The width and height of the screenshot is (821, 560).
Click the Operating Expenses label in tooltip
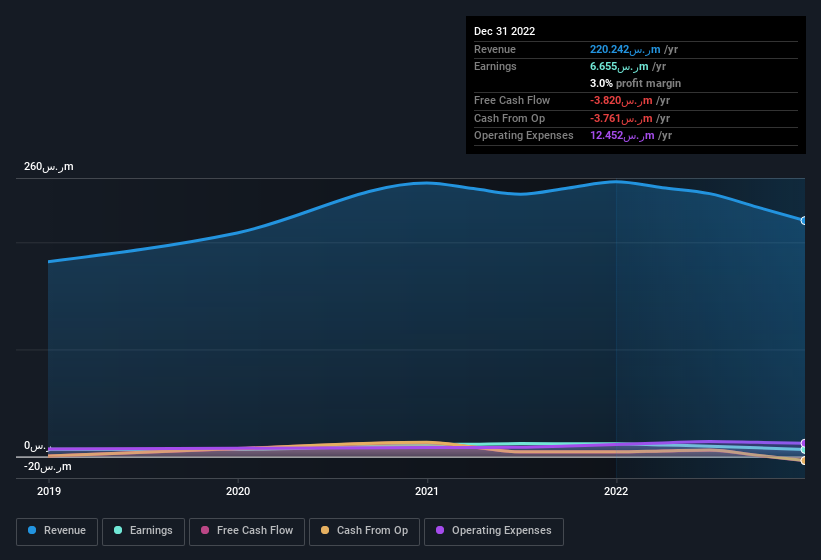click(524, 136)
